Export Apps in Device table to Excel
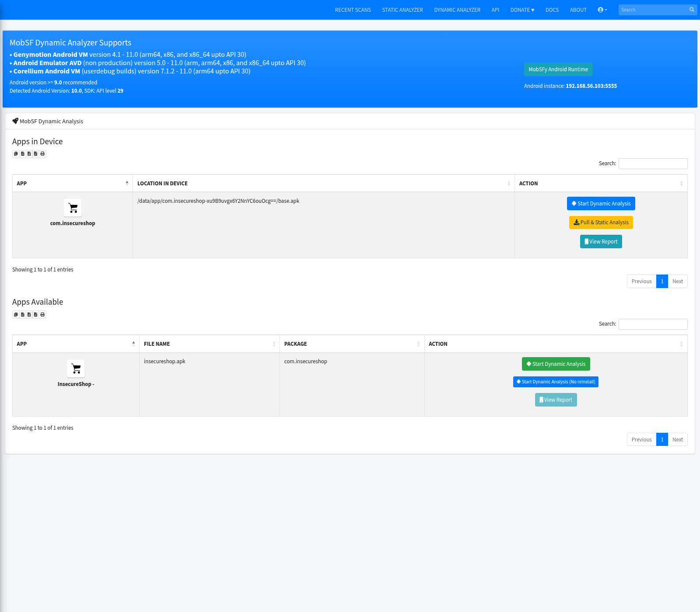 [x=29, y=154]
